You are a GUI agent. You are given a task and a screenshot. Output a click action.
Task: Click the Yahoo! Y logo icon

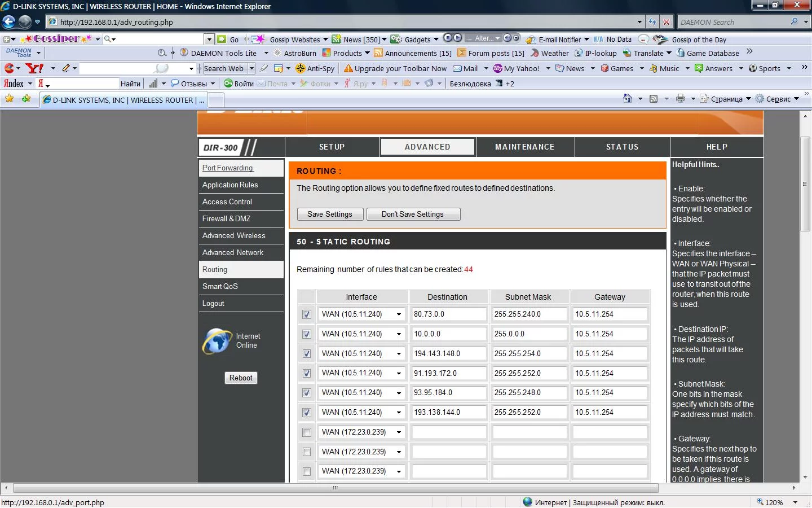coord(34,68)
